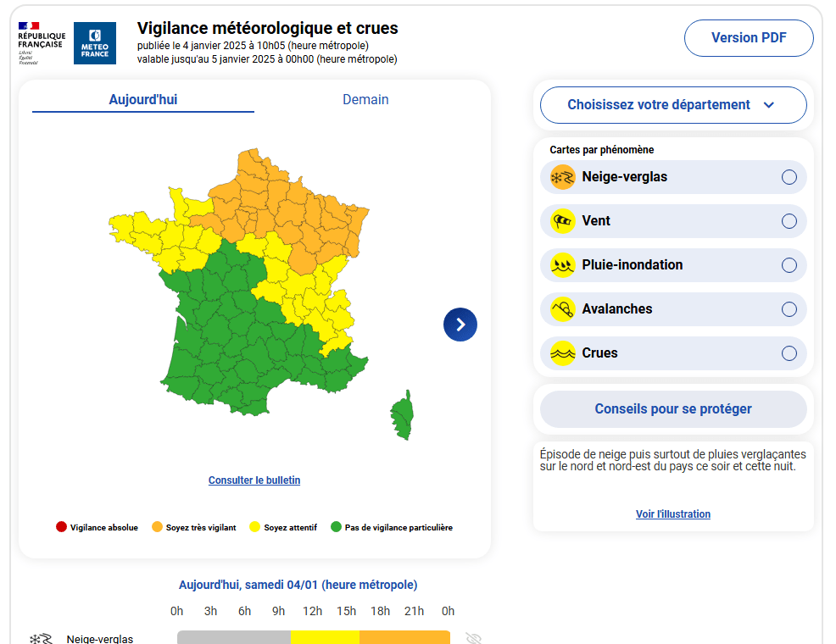Viewport: 836px width, 644px height.
Task: Toggle the Neige-verglas timeline visibility eye
Action: coord(473,638)
